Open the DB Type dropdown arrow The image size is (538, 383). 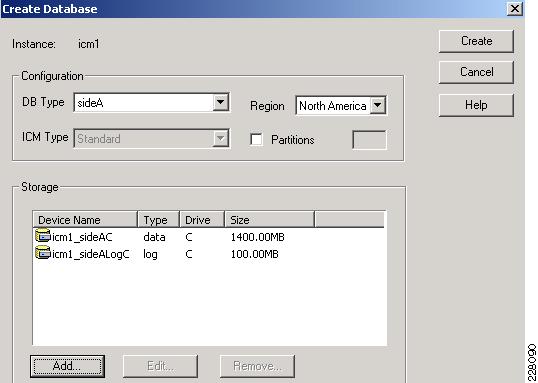pyautogui.click(x=221, y=102)
